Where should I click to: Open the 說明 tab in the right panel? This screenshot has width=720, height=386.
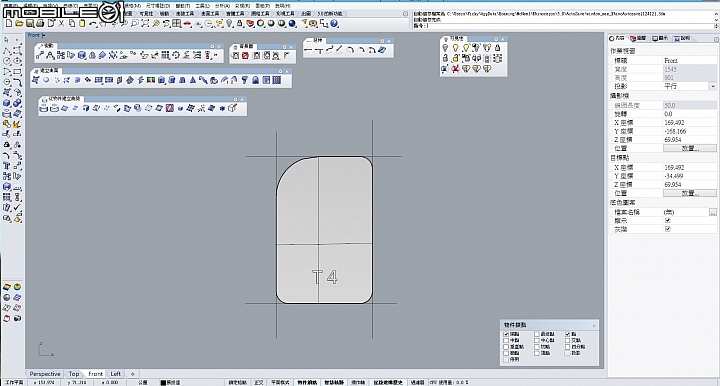click(682, 39)
